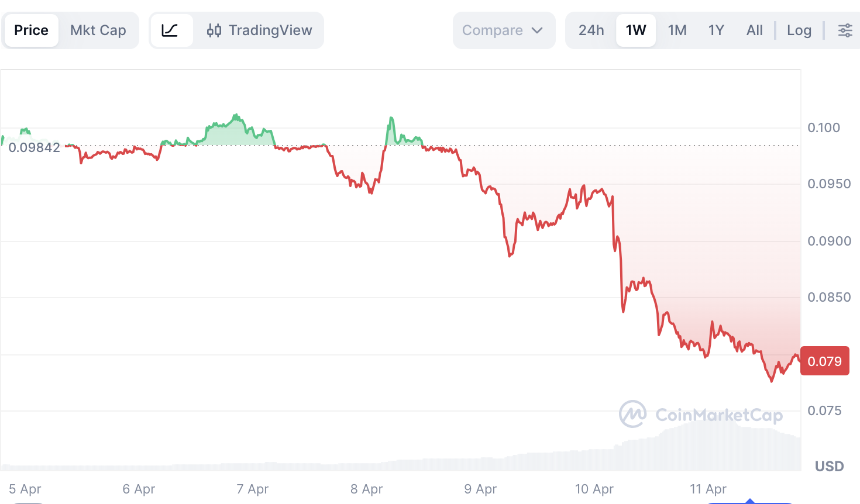Switch to the Mkt Cap view
Screen dimensions: 860x504
point(98,30)
